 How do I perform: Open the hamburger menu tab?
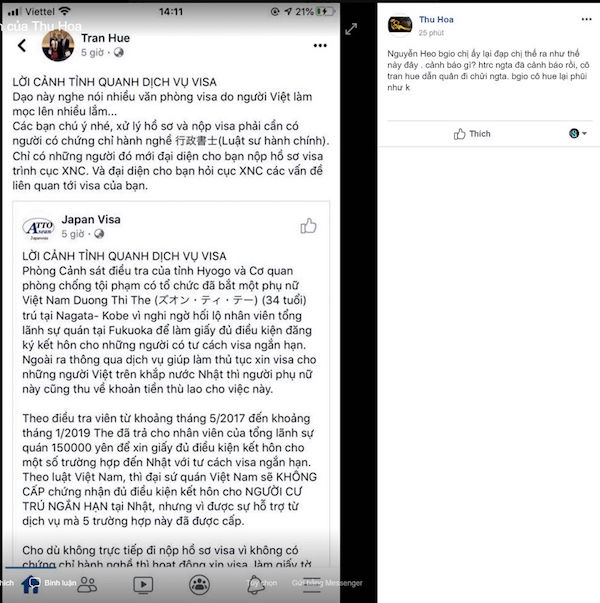coord(312,585)
